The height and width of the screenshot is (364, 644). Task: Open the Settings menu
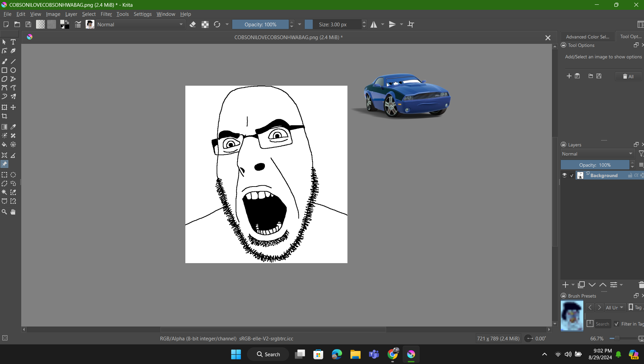pos(143,14)
